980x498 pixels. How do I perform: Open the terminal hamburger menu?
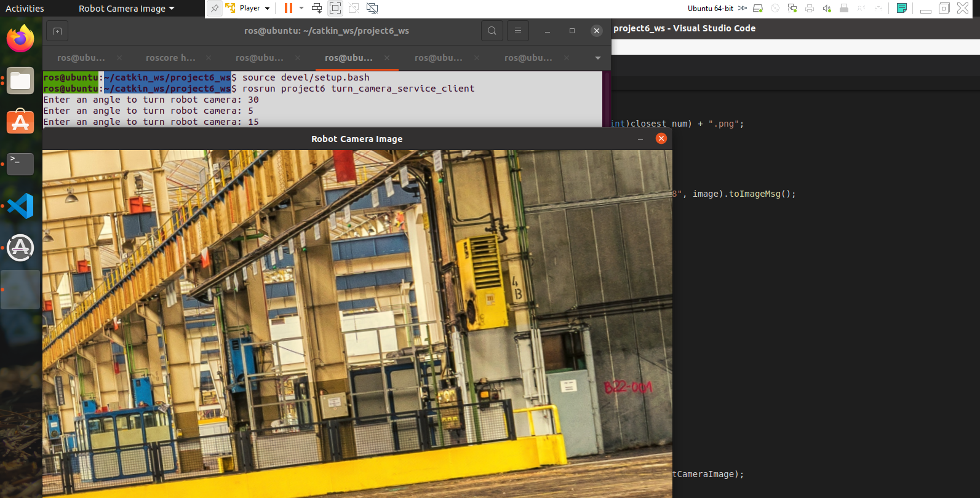tap(518, 31)
